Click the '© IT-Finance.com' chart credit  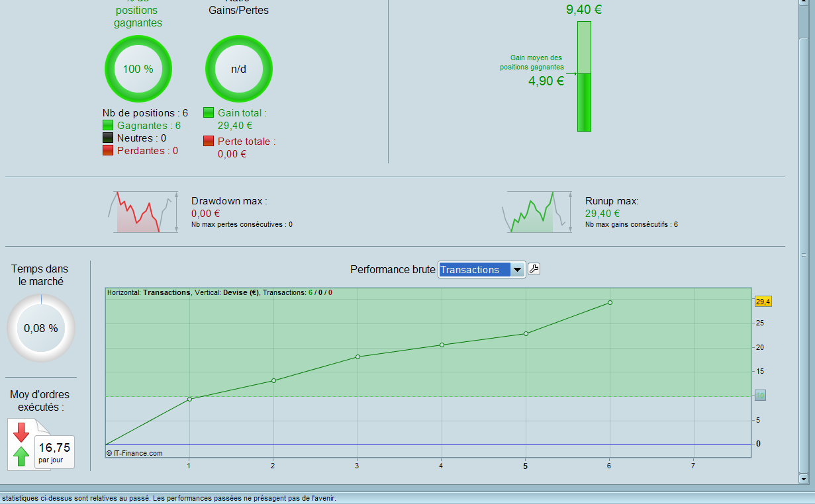134,453
